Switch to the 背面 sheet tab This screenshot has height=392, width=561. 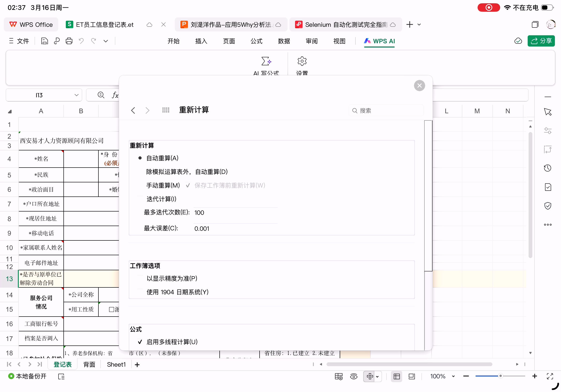89,365
